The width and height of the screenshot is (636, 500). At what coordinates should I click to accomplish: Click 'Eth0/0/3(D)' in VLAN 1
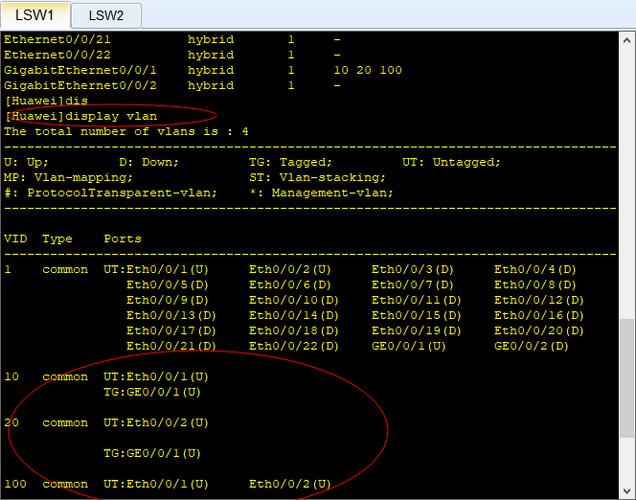pos(413,269)
